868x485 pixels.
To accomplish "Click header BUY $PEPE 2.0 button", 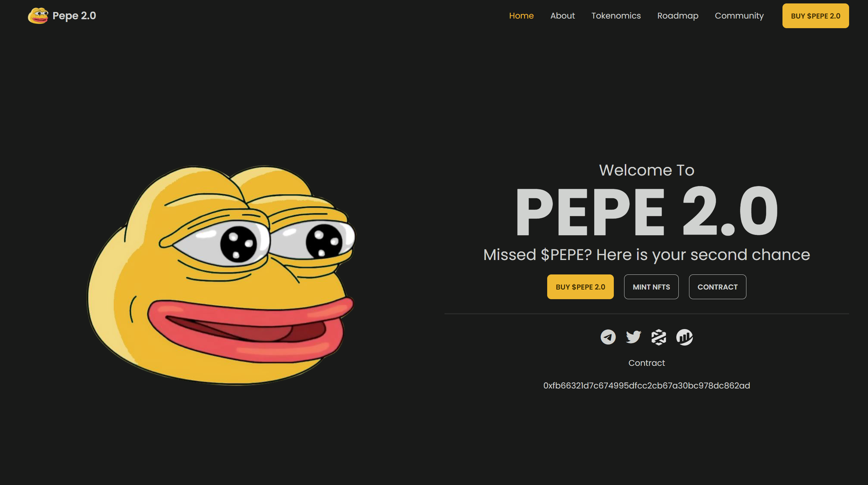I will tap(815, 16).
